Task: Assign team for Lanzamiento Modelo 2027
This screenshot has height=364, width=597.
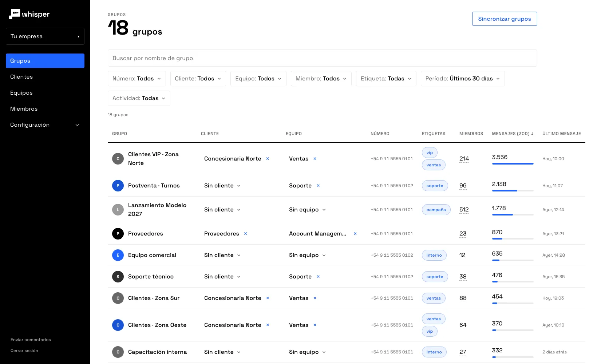Action: pos(307,210)
